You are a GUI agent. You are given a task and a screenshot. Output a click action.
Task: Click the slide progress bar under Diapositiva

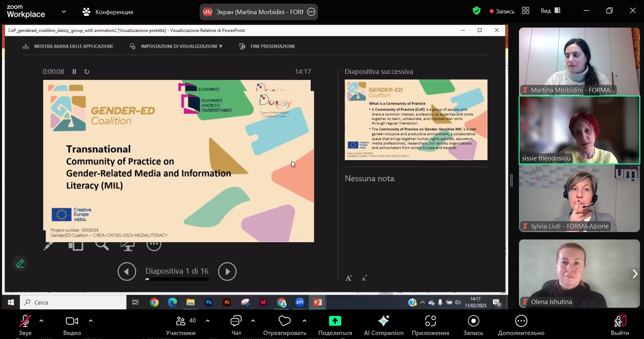click(x=177, y=279)
